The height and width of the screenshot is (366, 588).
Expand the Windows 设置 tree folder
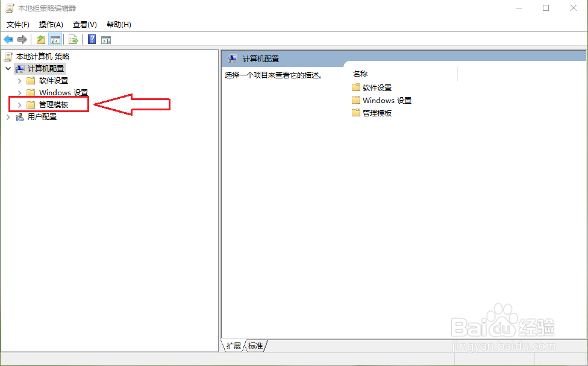(20, 92)
